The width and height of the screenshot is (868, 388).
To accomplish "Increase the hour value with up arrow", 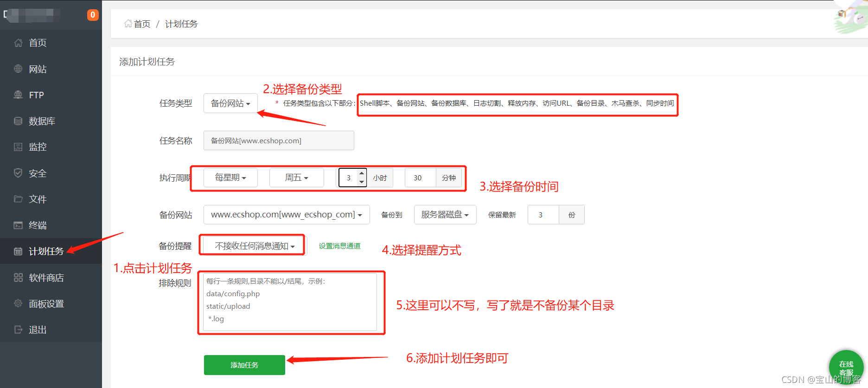I will click(x=362, y=173).
